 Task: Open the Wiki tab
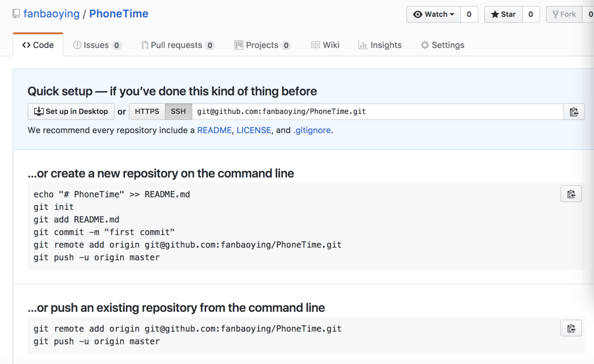[x=325, y=45]
